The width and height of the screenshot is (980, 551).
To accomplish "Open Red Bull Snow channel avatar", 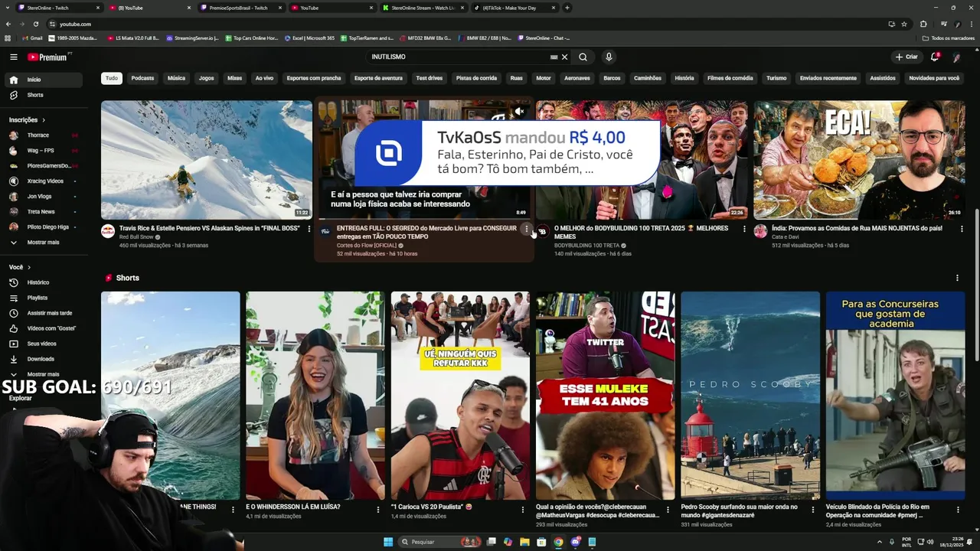I will click(x=108, y=231).
